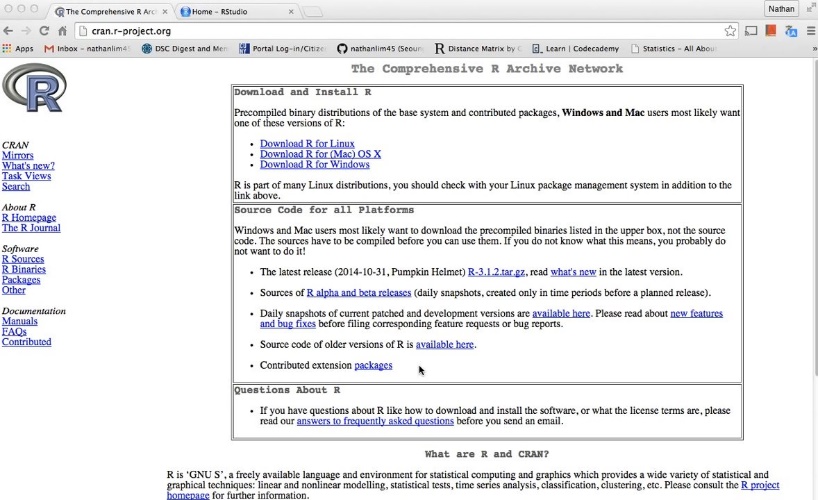Open the Packages sidebar link
The image size is (818, 500).
pos(21,280)
